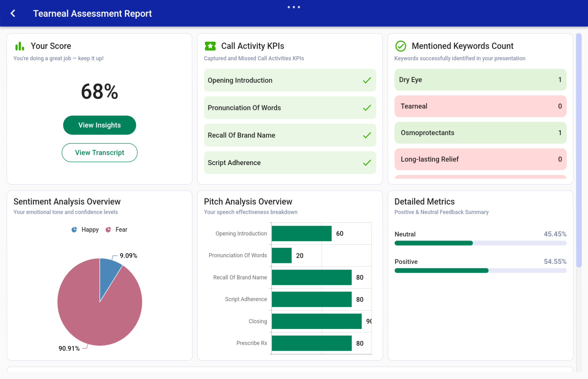Toggle the Fear legend item
Viewport: 588px width, 379px height.
(116, 229)
